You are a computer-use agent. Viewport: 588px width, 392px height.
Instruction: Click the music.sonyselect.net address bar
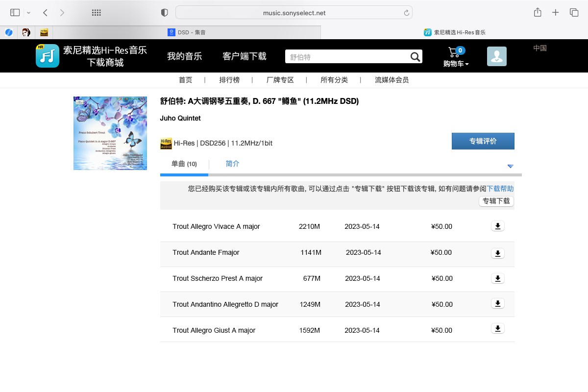(294, 13)
